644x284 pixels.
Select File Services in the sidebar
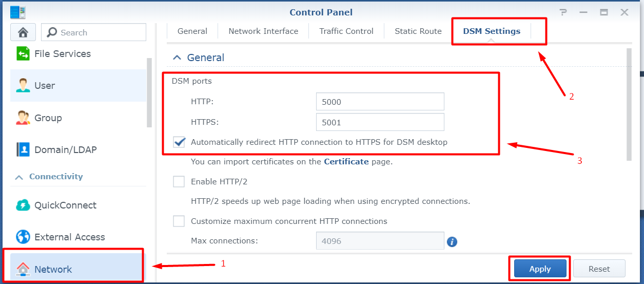click(x=78, y=53)
